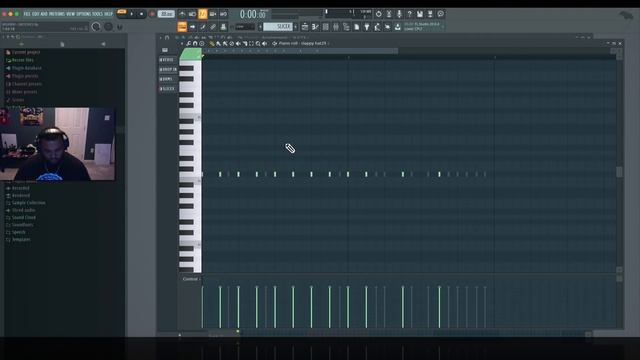Select the Draw pencil tool in piano roll

211,43
